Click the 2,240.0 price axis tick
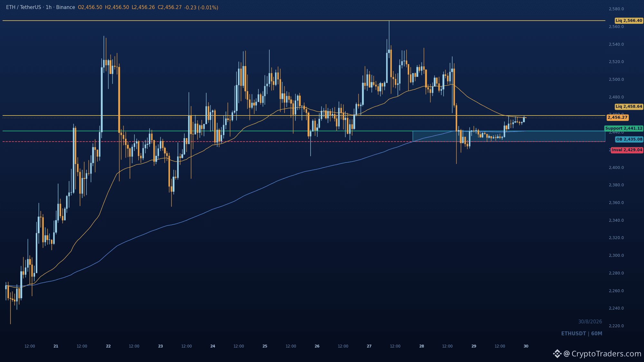Screen dimensions: 644x362 click(616, 308)
